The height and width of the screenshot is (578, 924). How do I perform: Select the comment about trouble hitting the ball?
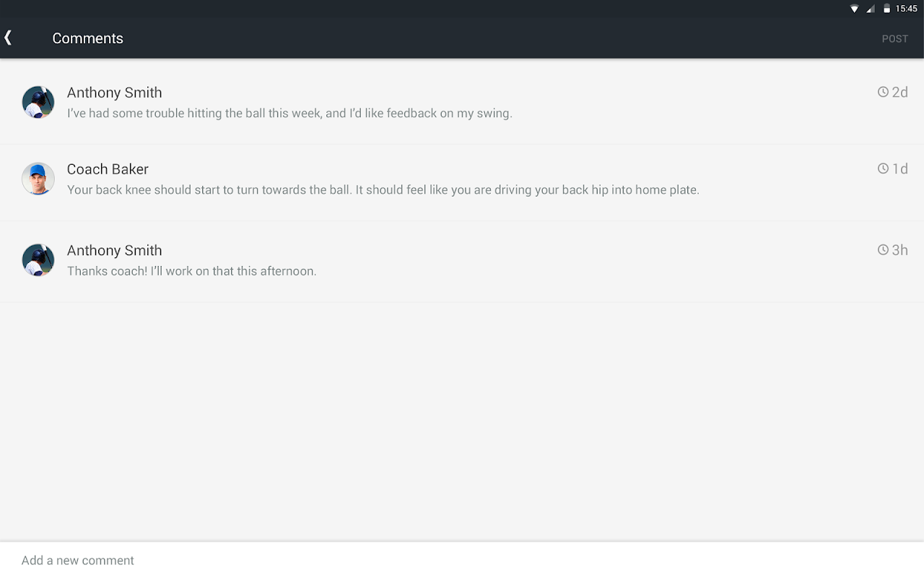289,113
